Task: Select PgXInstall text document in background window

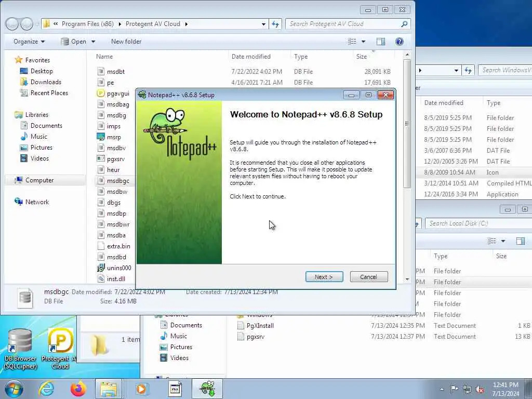Action: point(260,325)
